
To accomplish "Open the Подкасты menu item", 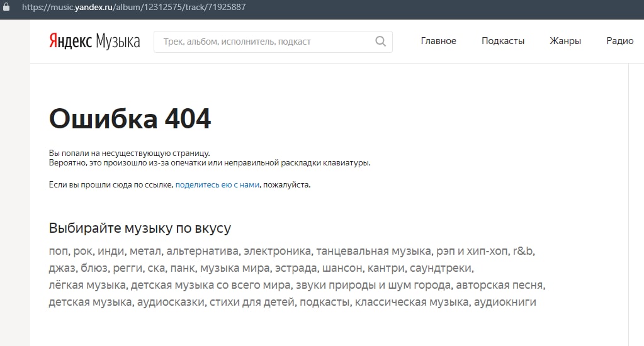I will (503, 41).
